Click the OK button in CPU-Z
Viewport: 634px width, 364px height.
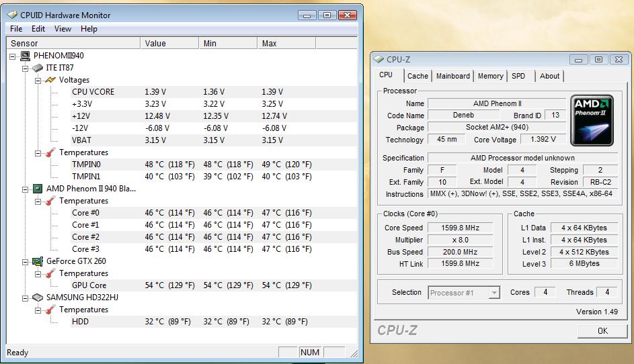point(602,331)
